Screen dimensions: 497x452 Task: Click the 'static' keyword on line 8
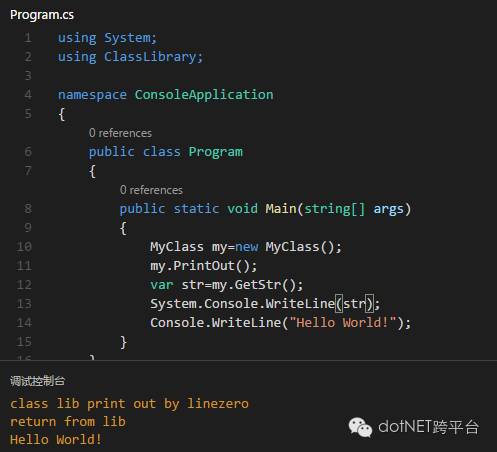(x=196, y=209)
